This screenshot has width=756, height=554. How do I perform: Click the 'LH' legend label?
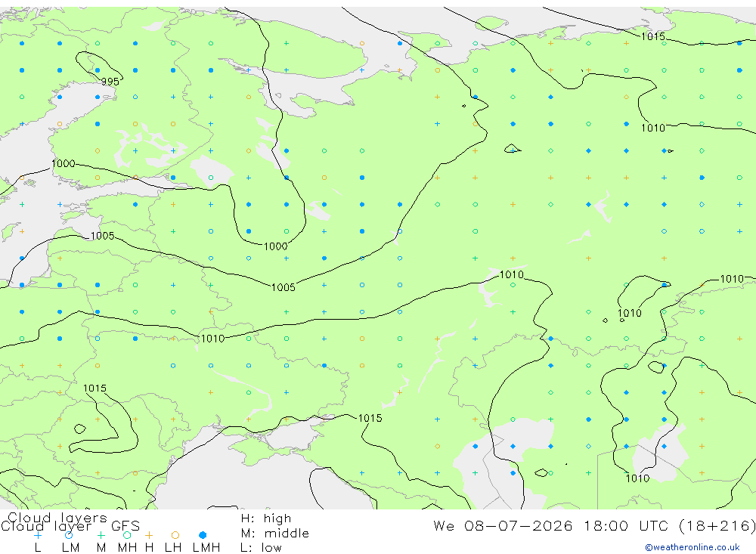(x=173, y=548)
